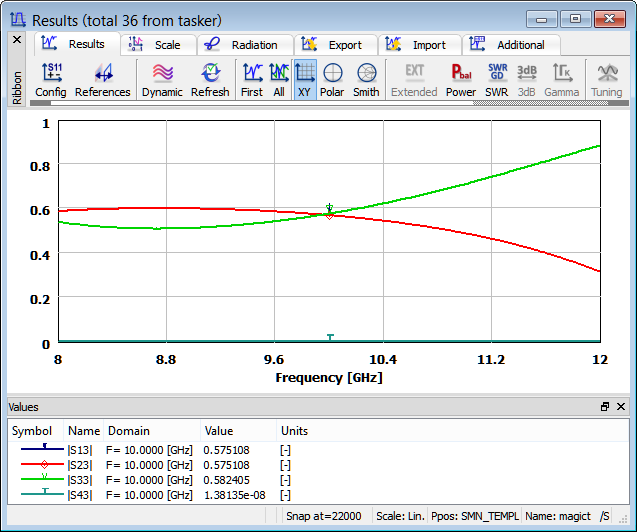Refresh the results plot
The image size is (637, 532).
point(210,79)
